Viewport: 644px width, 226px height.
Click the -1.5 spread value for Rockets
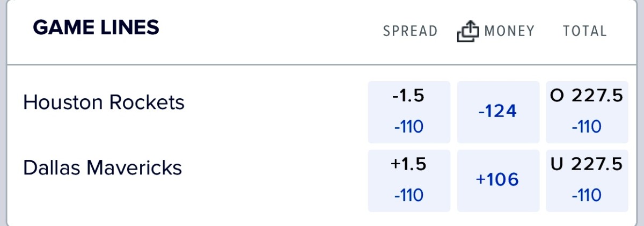click(x=408, y=96)
